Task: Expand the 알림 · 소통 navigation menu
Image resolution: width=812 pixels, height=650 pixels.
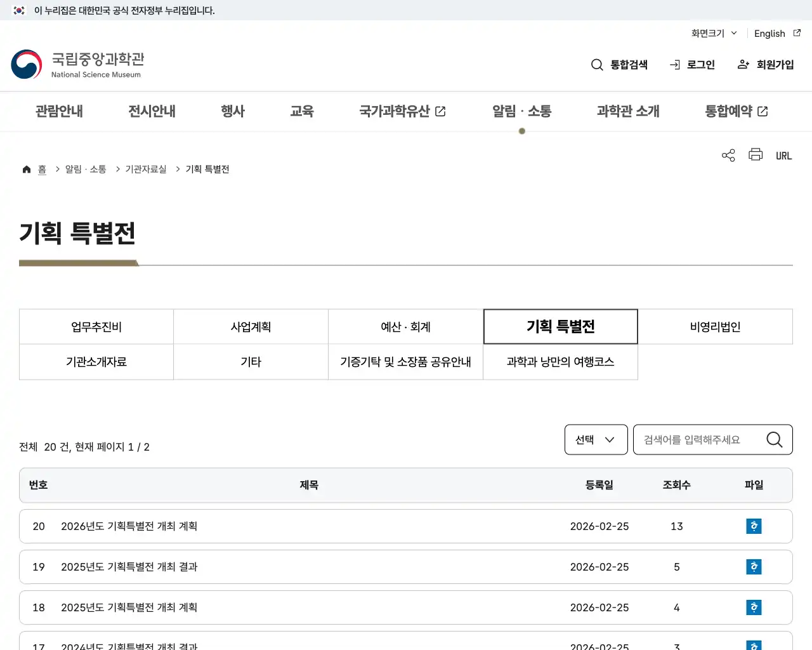Action: (521, 111)
